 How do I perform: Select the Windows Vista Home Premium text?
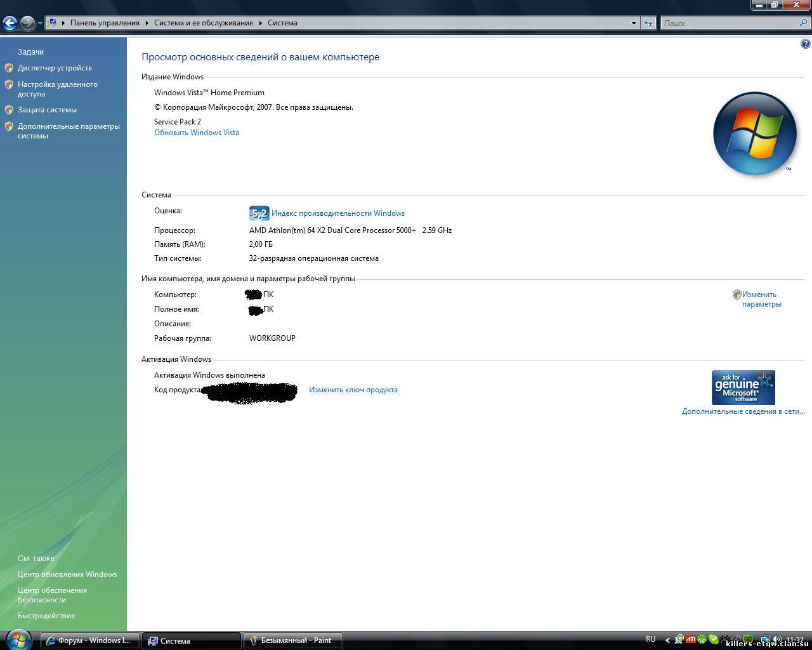point(209,93)
